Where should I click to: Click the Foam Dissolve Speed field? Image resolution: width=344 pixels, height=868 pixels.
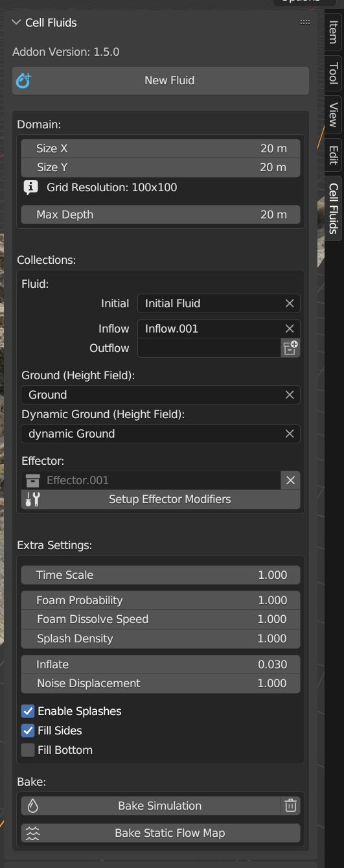[161, 619]
